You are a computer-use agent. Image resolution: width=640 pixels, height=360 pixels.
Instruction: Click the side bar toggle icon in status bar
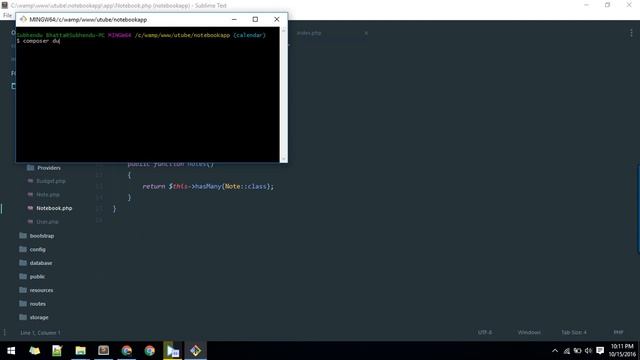click(x=5, y=333)
